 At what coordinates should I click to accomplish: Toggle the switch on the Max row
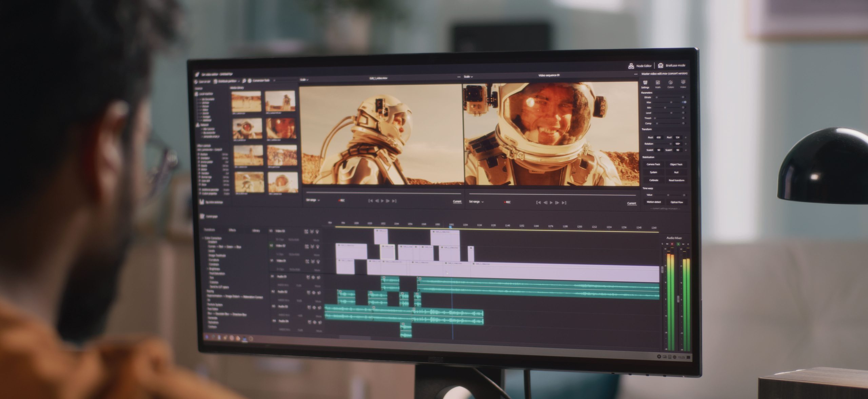[x=684, y=102]
